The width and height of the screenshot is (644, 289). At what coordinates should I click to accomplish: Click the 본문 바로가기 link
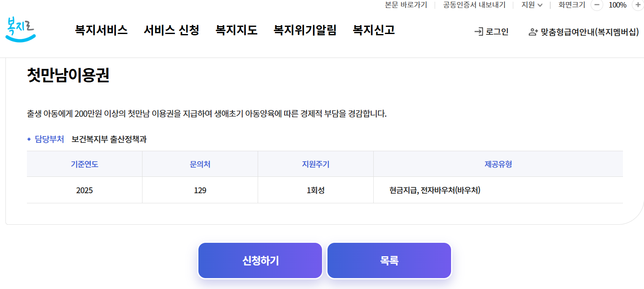pyautogui.click(x=406, y=5)
